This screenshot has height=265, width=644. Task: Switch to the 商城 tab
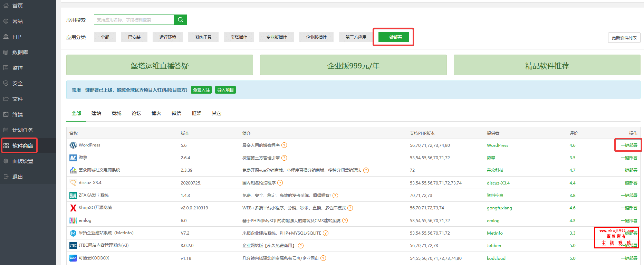116,113
